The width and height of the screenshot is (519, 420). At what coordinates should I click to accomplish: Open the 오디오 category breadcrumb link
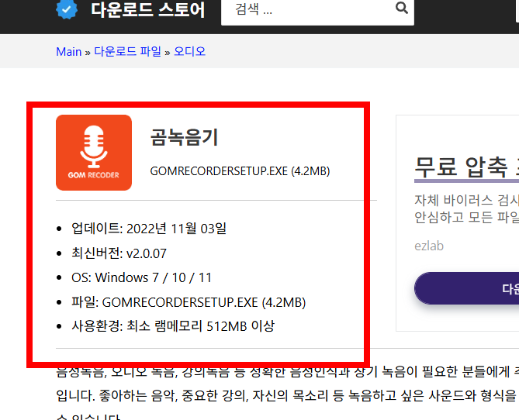(189, 52)
